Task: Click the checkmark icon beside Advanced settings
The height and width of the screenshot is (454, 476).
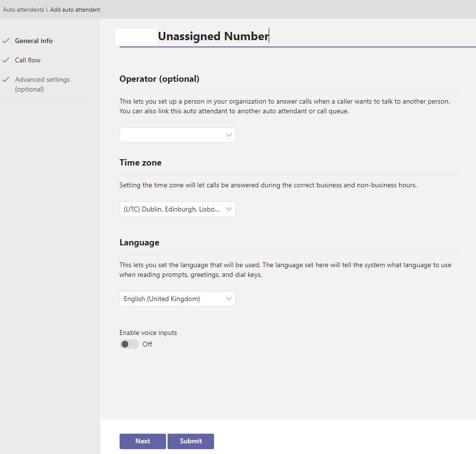Action: pyautogui.click(x=6, y=79)
